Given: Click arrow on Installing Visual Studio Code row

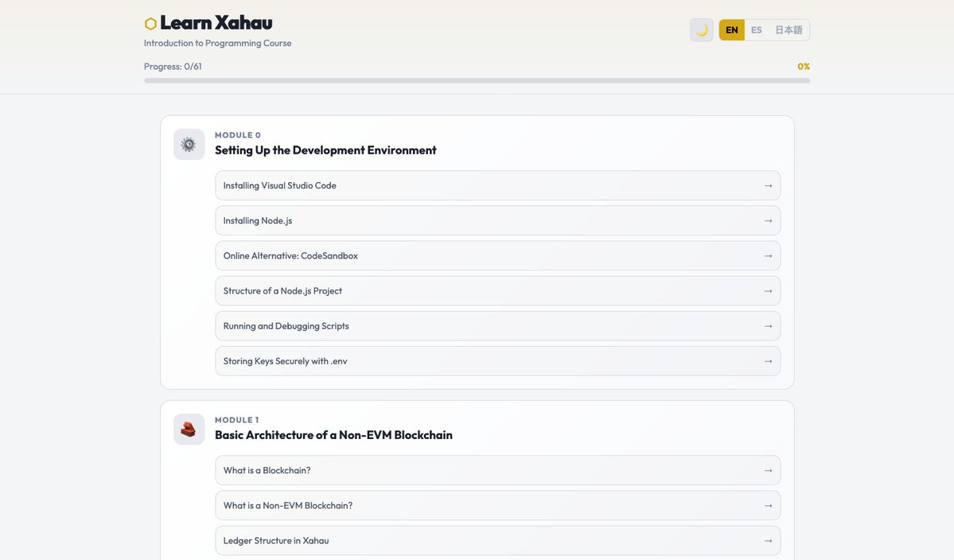Looking at the screenshot, I should [x=768, y=185].
